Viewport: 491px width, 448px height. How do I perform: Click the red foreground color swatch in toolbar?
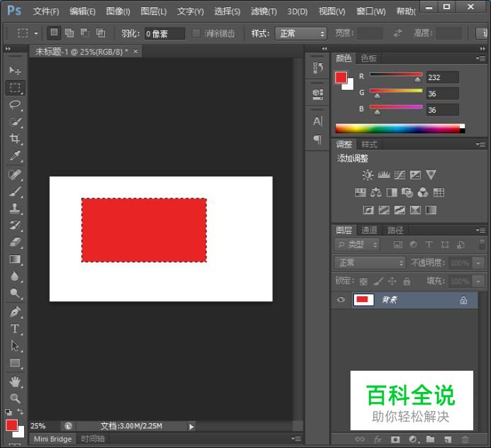coord(11,425)
